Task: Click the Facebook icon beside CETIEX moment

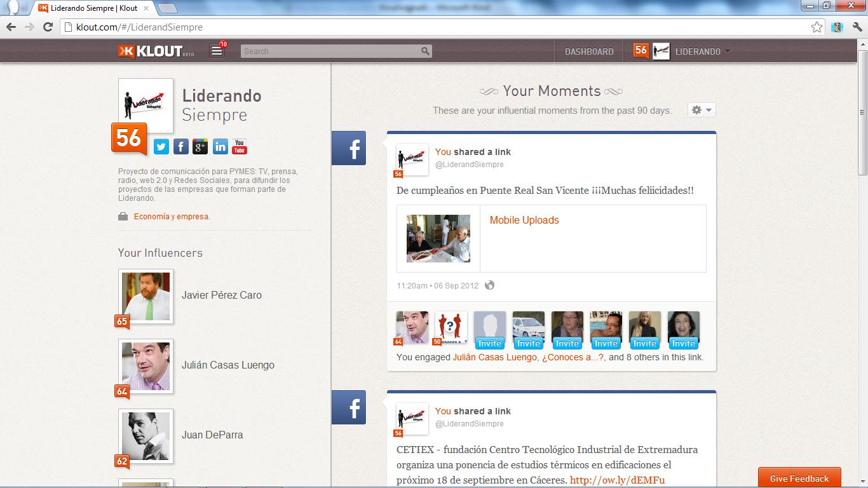Action: (349, 407)
